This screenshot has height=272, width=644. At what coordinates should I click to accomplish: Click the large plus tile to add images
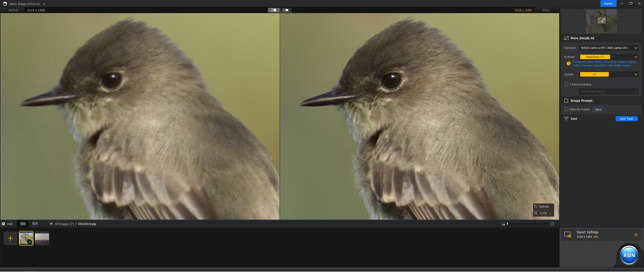coord(10,238)
